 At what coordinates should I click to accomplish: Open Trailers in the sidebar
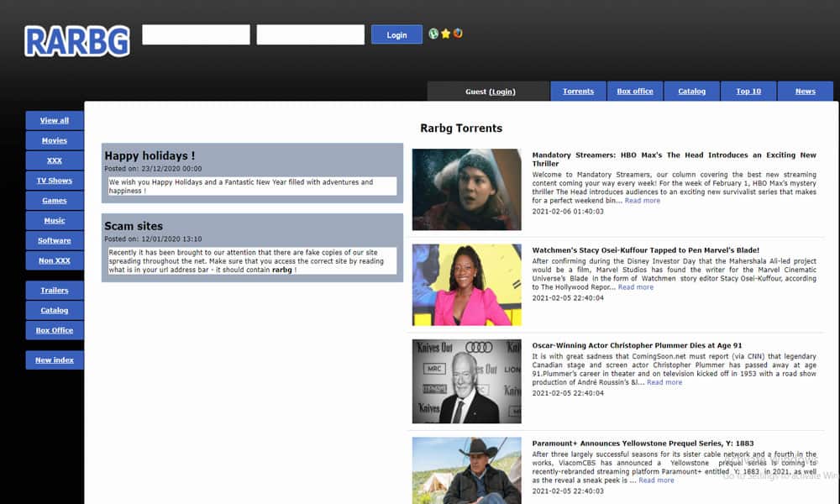[x=55, y=291]
